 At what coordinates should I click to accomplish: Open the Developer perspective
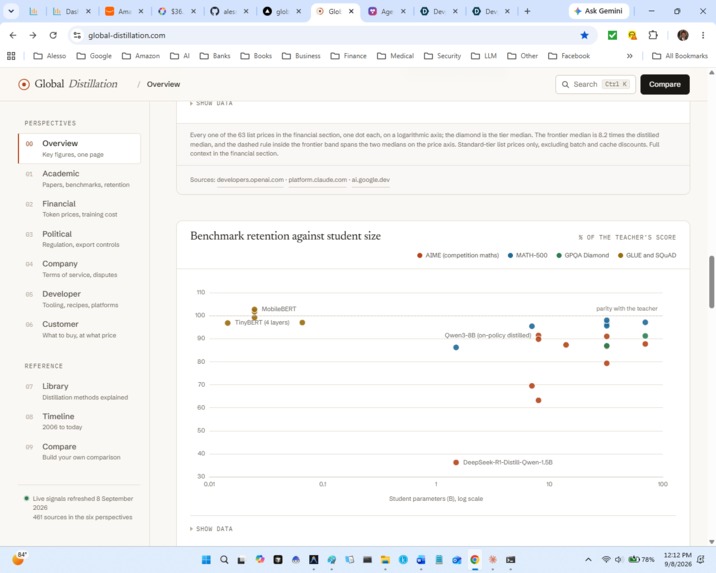click(79, 299)
